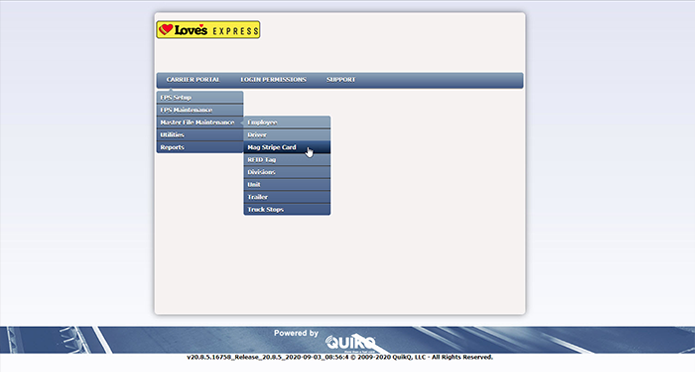Open Divisions from the submenu

click(287, 172)
